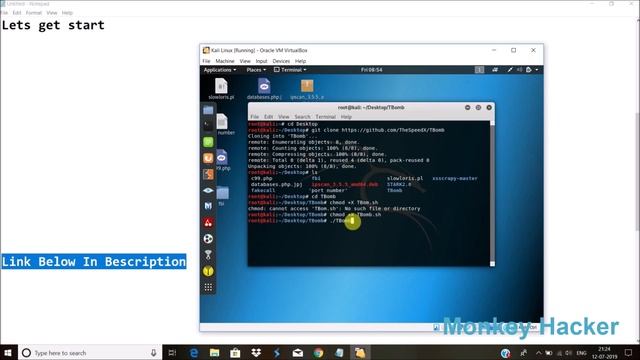Maximize the Kali terminal window
This screenshot has height=360, width=640.
tap(478, 107)
